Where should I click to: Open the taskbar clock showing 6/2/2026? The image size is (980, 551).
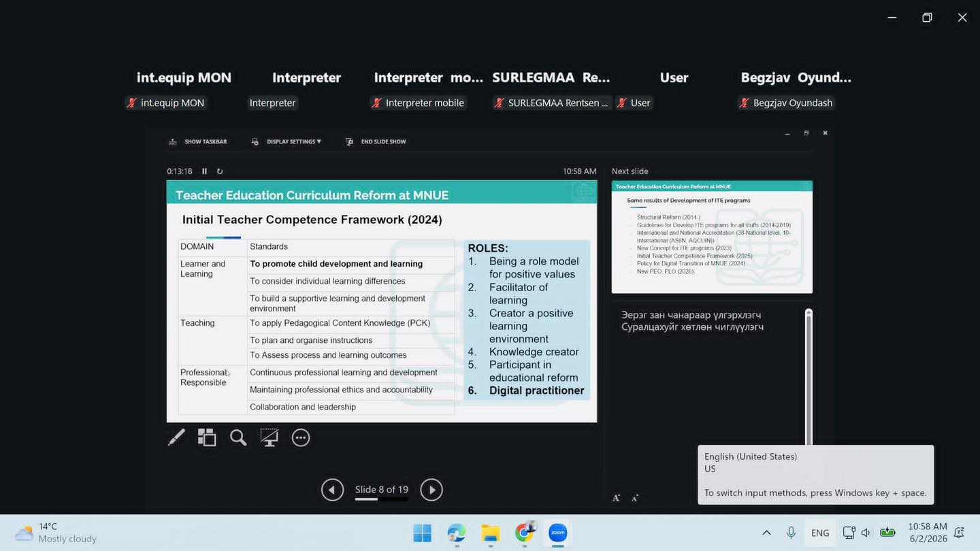pos(928,533)
